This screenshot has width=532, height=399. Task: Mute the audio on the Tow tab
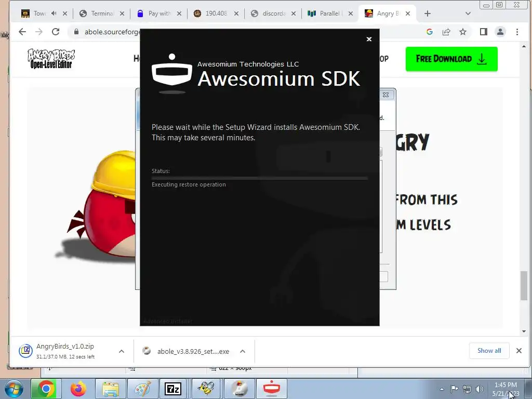[54, 14]
